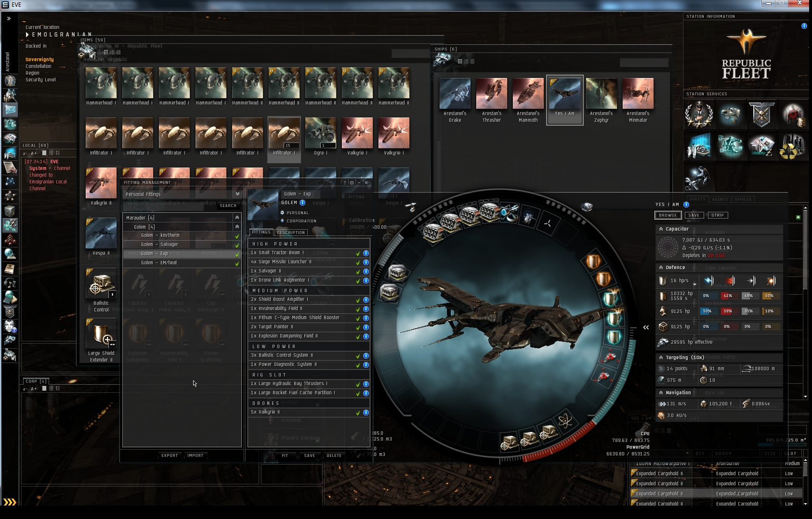Collapse the Defence stats section
This screenshot has width=812, height=519.
click(661, 268)
